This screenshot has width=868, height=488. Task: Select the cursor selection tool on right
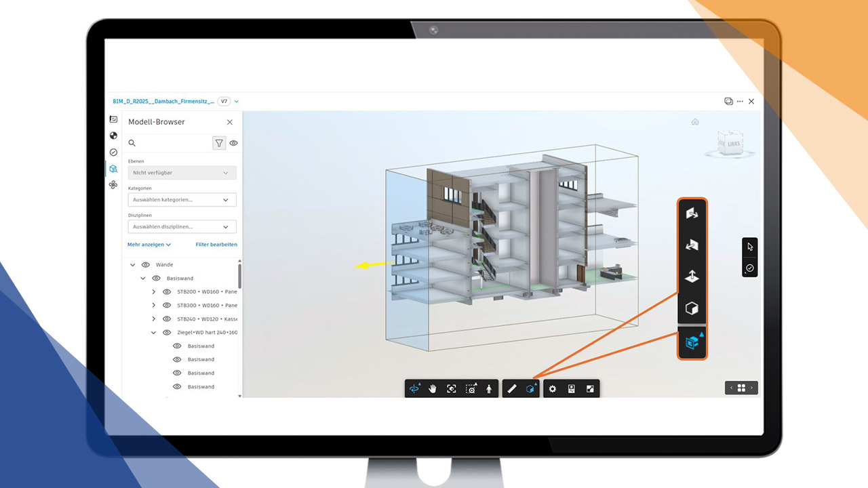750,247
